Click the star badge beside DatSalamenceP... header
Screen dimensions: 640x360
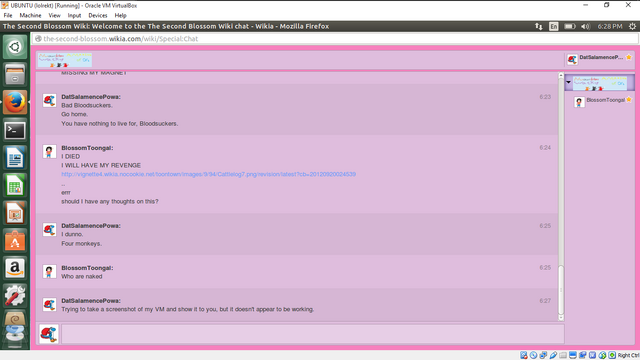[629, 57]
